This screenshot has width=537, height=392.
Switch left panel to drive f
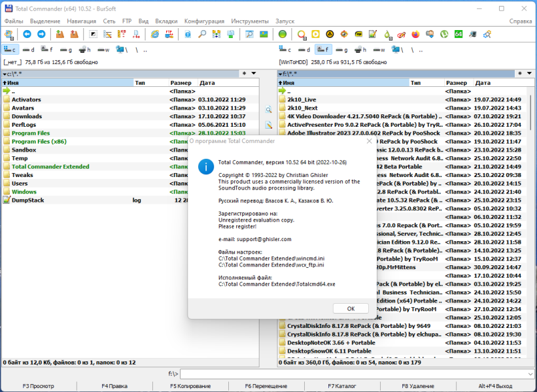coord(47,50)
